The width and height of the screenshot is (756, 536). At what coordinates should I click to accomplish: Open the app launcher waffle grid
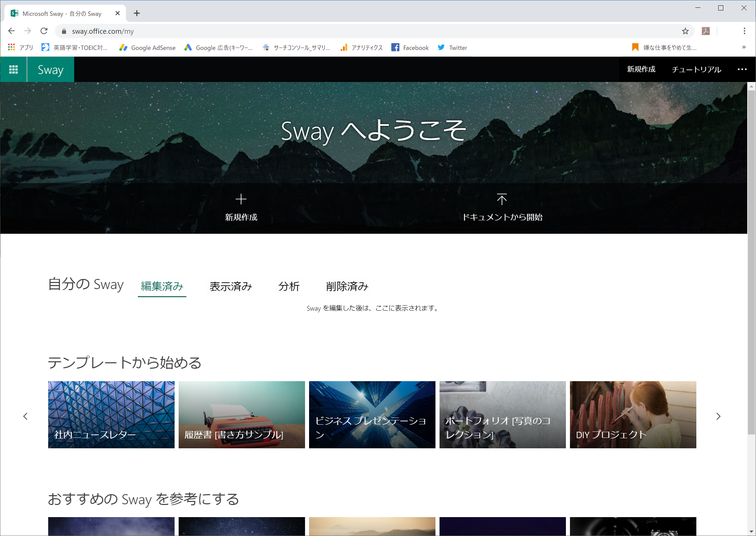pyautogui.click(x=13, y=69)
